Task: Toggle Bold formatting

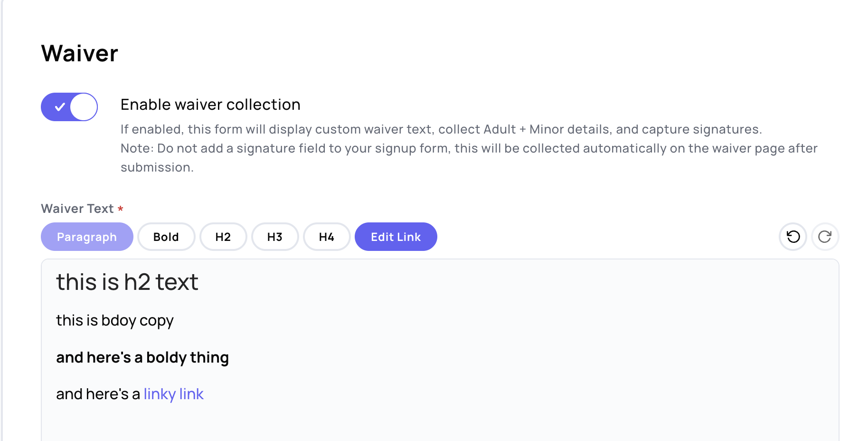Action: tap(166, 237)
